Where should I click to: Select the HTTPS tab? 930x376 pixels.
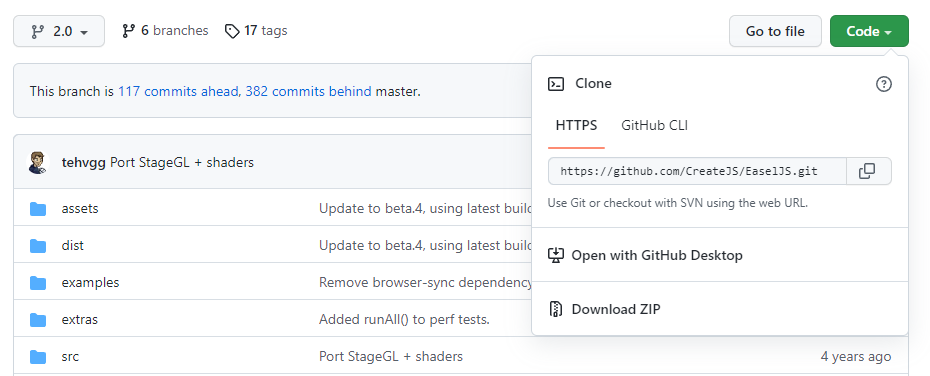coord(576,126)
